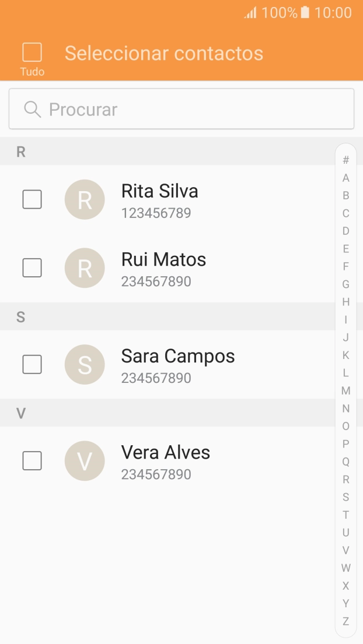Enable Vera Alves's checkbox

(32, 460)
